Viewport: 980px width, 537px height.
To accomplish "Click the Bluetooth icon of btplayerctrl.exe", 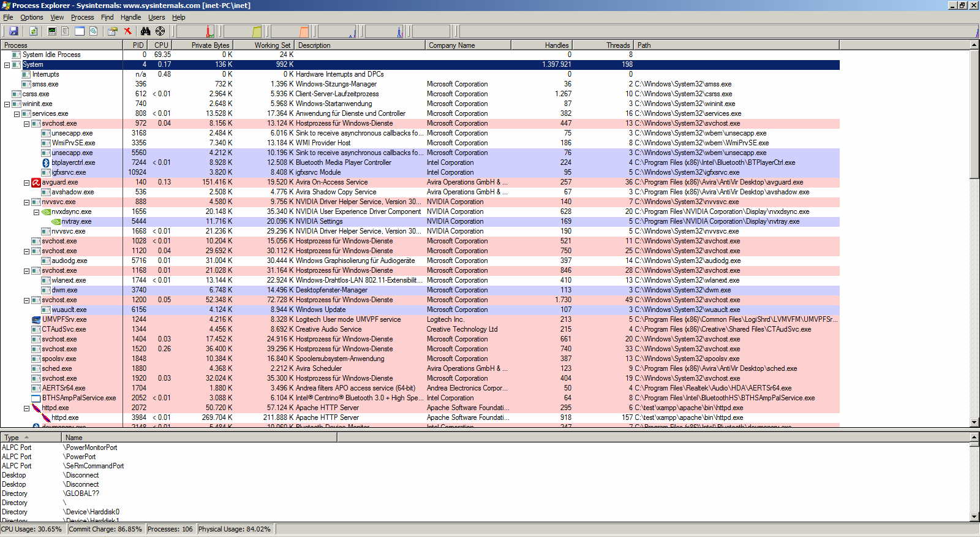I will click(45, 162).
